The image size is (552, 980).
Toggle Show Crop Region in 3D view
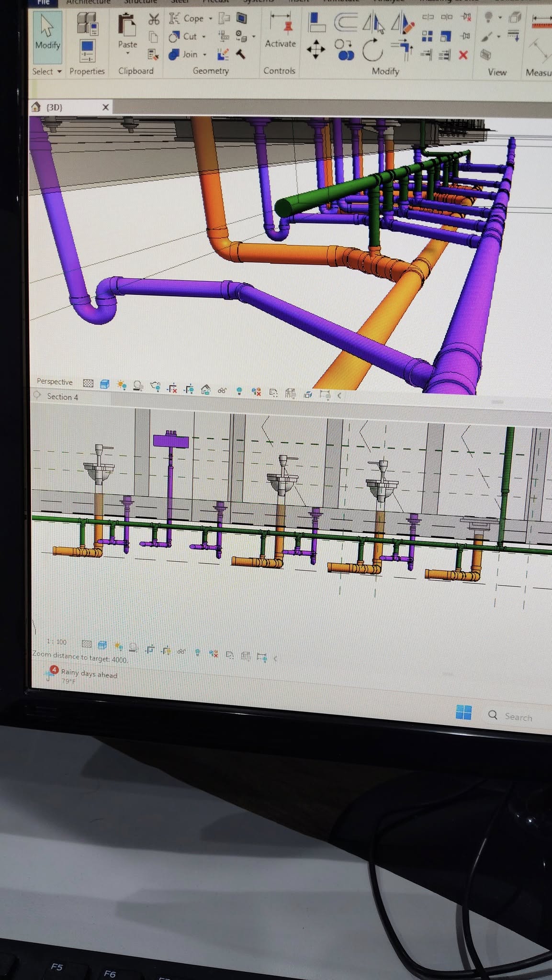point(189,389)
